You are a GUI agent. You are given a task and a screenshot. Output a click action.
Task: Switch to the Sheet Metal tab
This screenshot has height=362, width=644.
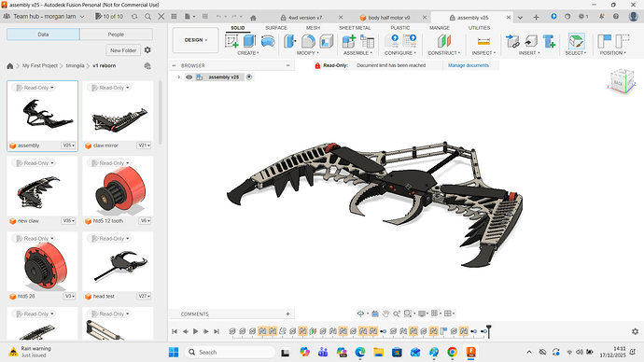355,28
